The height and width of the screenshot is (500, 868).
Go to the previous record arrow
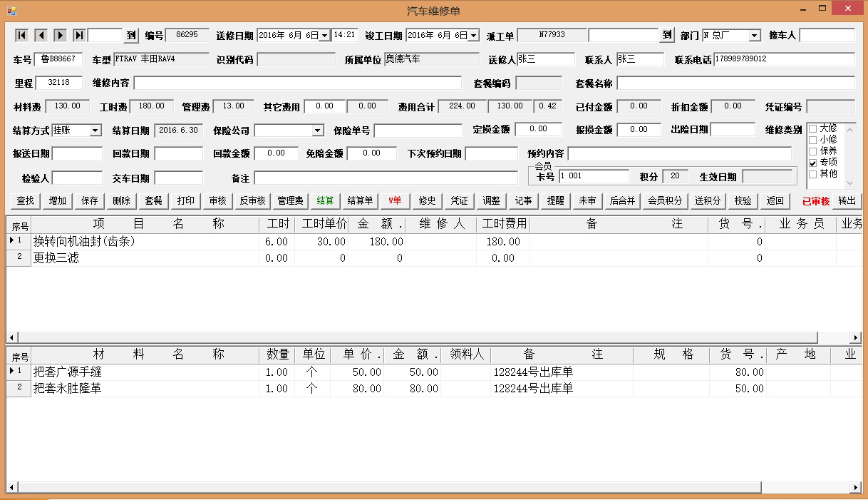41,35
